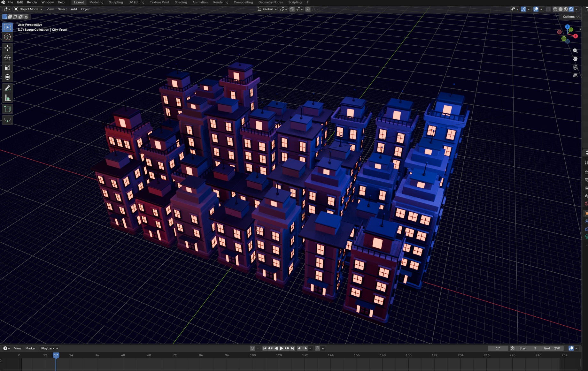This screenshot has width=588, height=371.
Task: Jump to the animation end frame
Action: tap(293, 348)
